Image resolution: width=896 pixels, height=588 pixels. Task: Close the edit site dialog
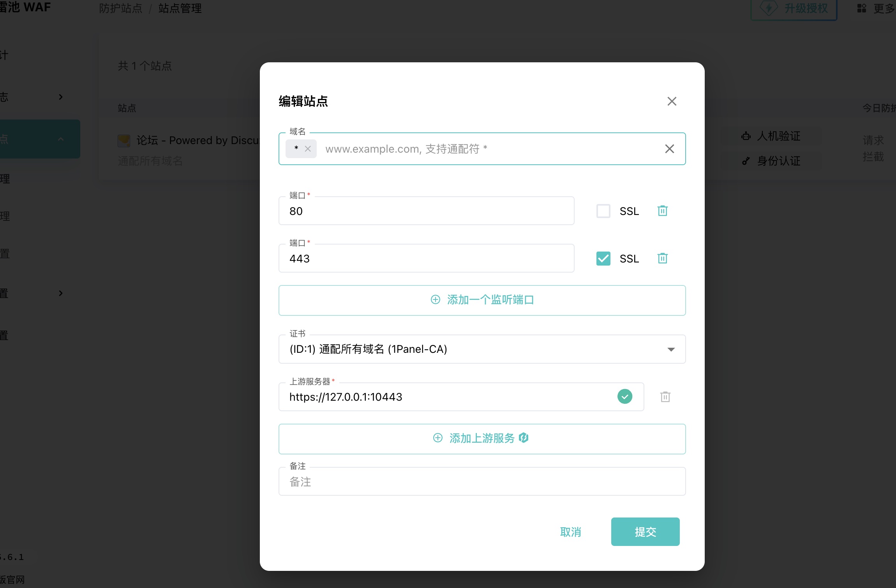672,101
